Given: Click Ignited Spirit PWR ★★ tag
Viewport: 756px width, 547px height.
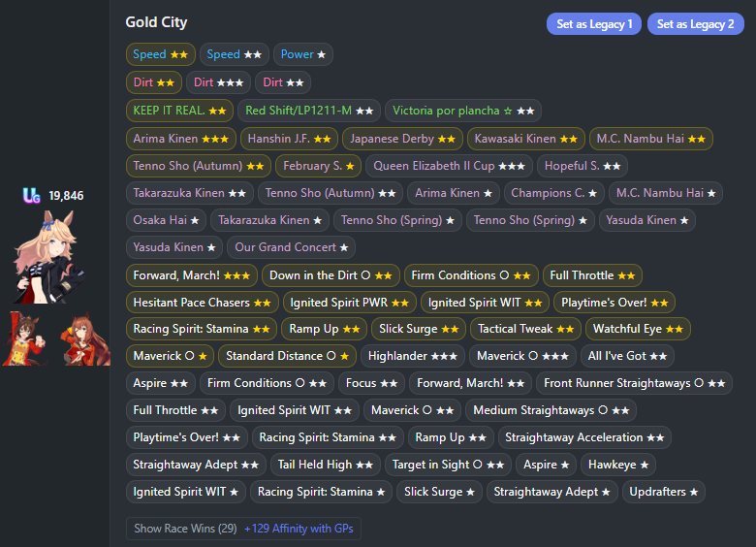Looking at the screenshot, I should tap(350, 303).
